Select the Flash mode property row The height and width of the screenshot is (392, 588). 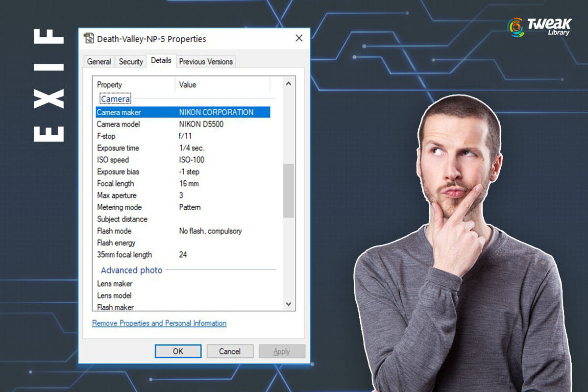tap(182, 231)
